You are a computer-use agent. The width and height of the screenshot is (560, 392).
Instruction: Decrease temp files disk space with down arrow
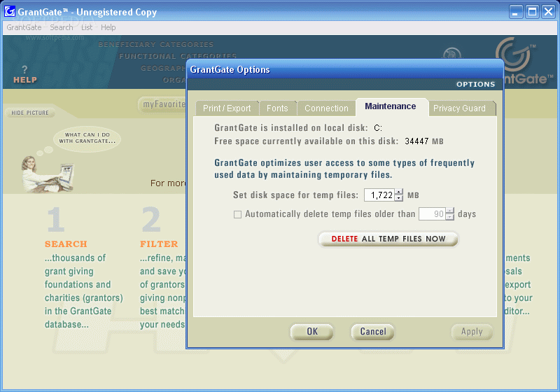click(x=399, y=198)
